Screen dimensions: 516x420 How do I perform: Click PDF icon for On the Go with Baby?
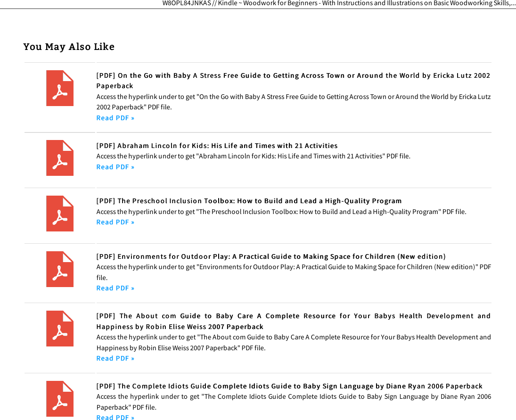click(x=60, y=88)
